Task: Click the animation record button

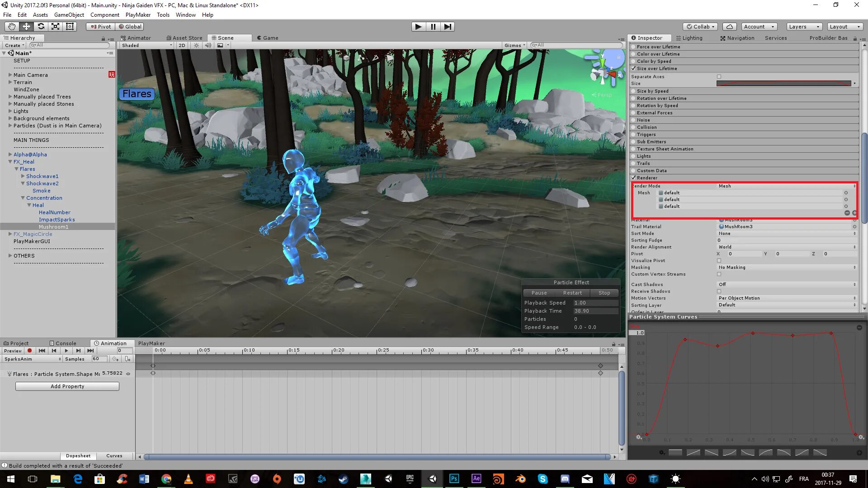Action: [x=30, y=351]
